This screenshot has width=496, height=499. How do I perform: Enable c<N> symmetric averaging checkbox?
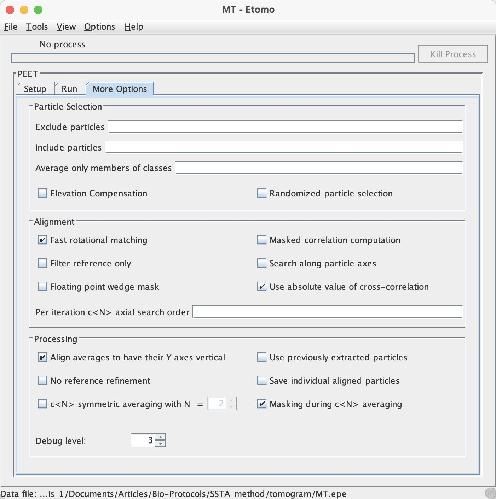click(x=42, y=404)
